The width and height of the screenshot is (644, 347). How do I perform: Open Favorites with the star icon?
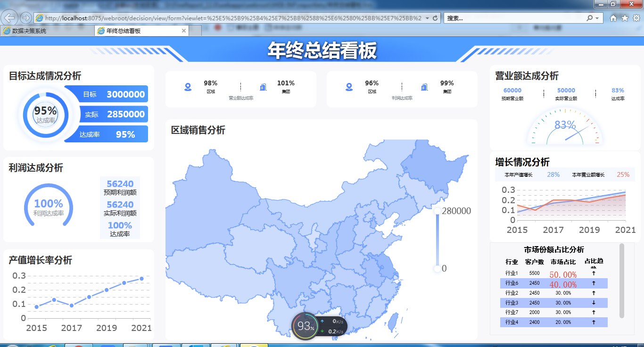[625, 18]
